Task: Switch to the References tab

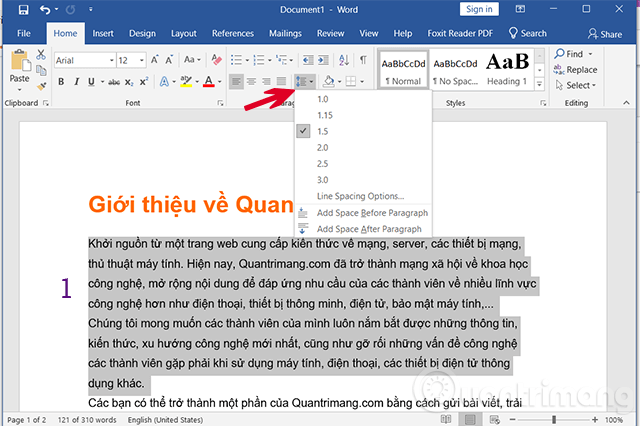Action: pyautogui.click(x=233, y=33)
